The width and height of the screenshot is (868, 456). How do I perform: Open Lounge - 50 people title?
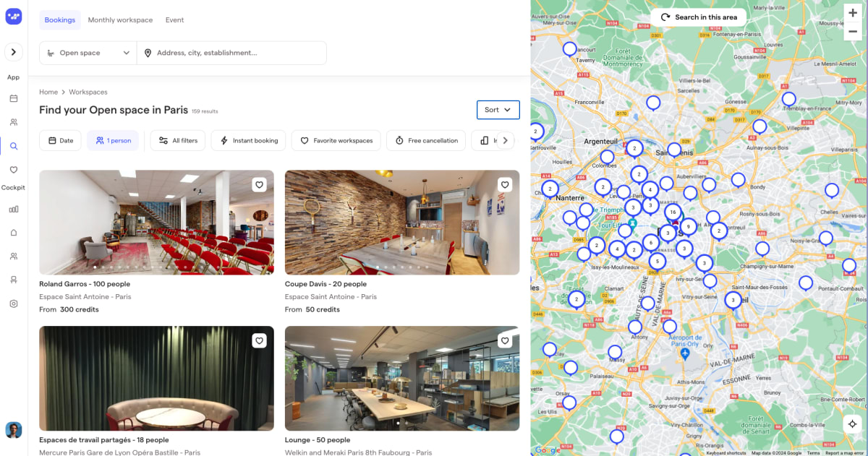pyautogui.click(x=318, y=439)
